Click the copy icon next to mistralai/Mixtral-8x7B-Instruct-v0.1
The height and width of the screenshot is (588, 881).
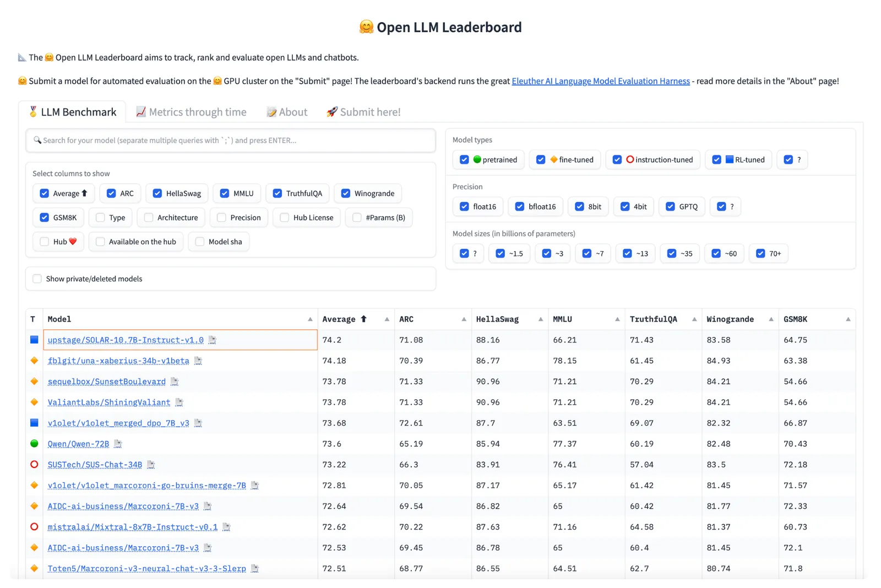(x=226, y=527)
